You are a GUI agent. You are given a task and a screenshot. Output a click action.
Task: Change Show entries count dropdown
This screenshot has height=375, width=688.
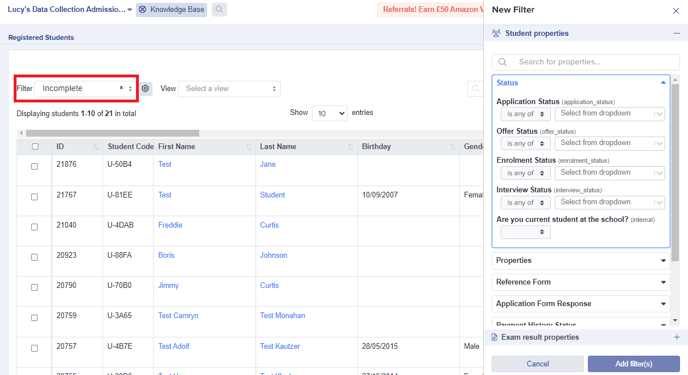point(330,113)
